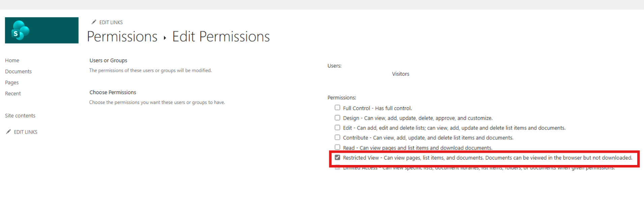The width and height of the screenshot is (644, 224).
Task: Click the SharePoint site logo
Action: coord(41,30)
